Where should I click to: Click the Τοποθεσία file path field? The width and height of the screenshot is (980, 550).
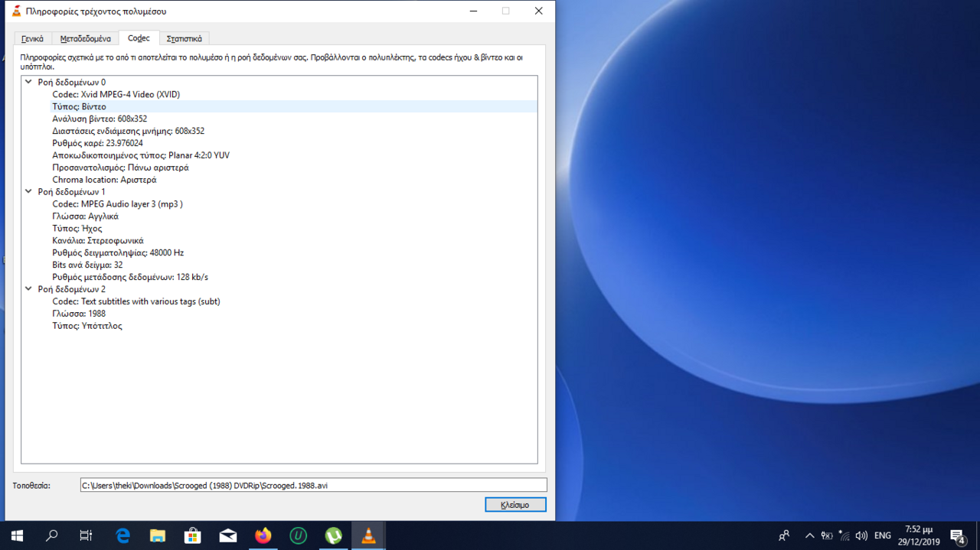(314, 485)
